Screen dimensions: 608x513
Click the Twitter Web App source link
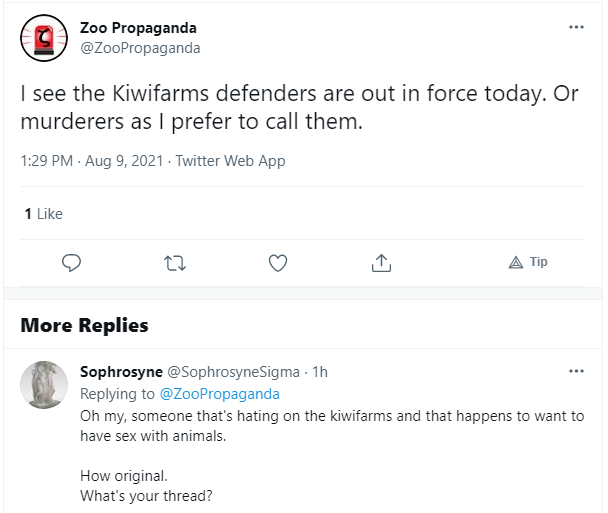[x=230, y=161]
